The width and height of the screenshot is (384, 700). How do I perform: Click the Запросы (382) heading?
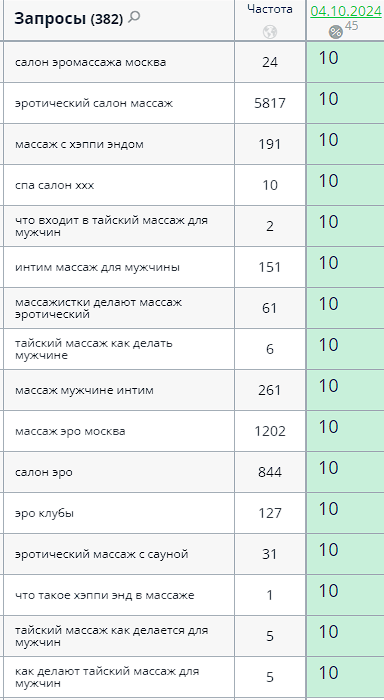coord(68,19)
